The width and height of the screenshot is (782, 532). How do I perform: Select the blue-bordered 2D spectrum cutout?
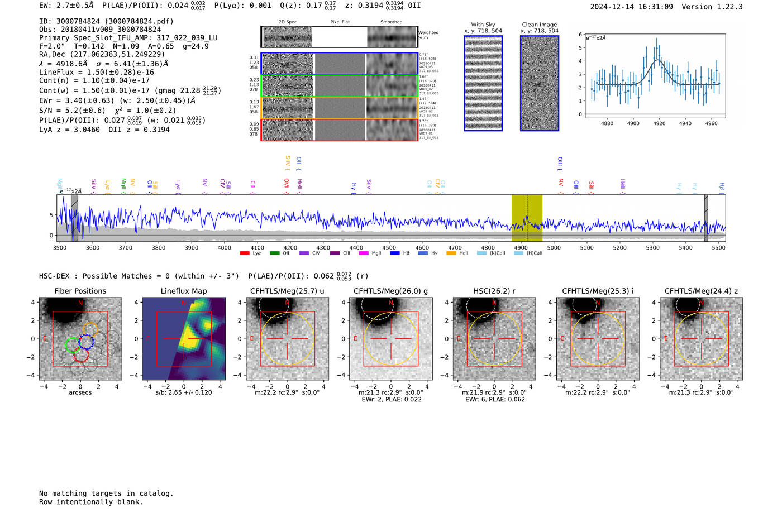[x=339, y=64]
